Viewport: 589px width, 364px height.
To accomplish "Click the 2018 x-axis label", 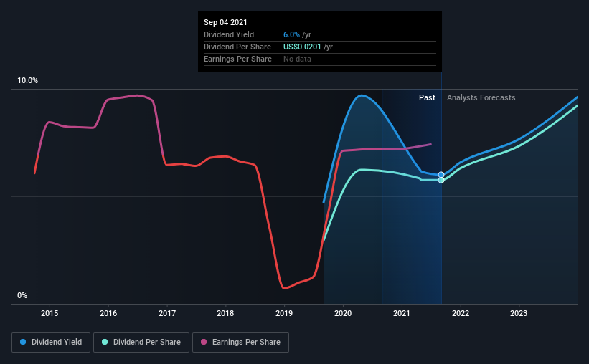I will [x=225, y=313].
